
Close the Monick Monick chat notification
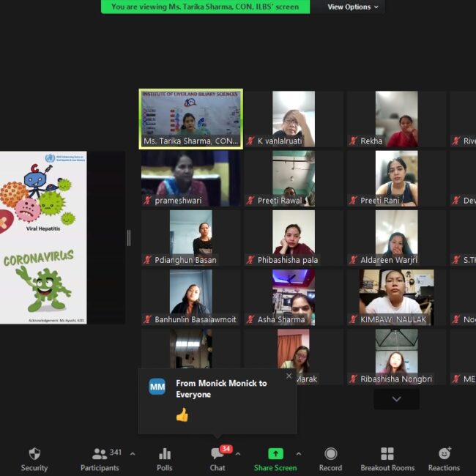pos(289,376)
